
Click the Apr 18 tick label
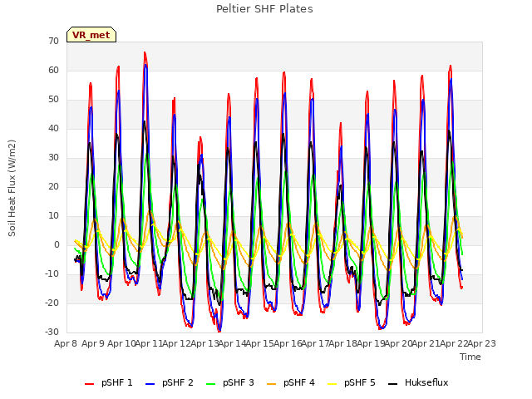pos(343,343)
